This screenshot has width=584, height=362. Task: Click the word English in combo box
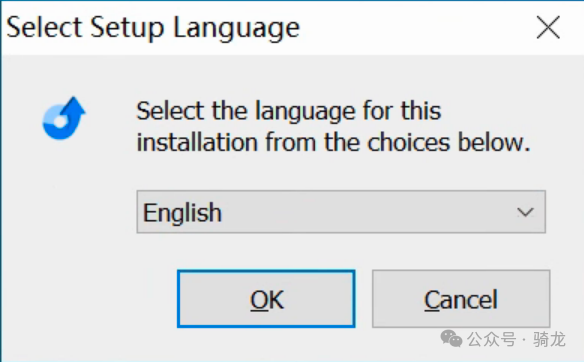tap(182, 213)
